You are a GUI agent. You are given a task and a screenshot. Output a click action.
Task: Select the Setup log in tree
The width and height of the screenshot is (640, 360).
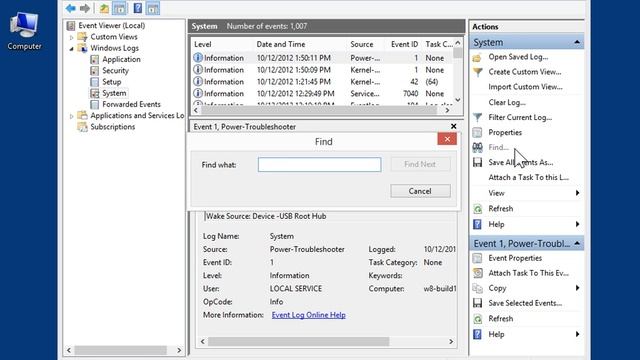coord(111,82)
